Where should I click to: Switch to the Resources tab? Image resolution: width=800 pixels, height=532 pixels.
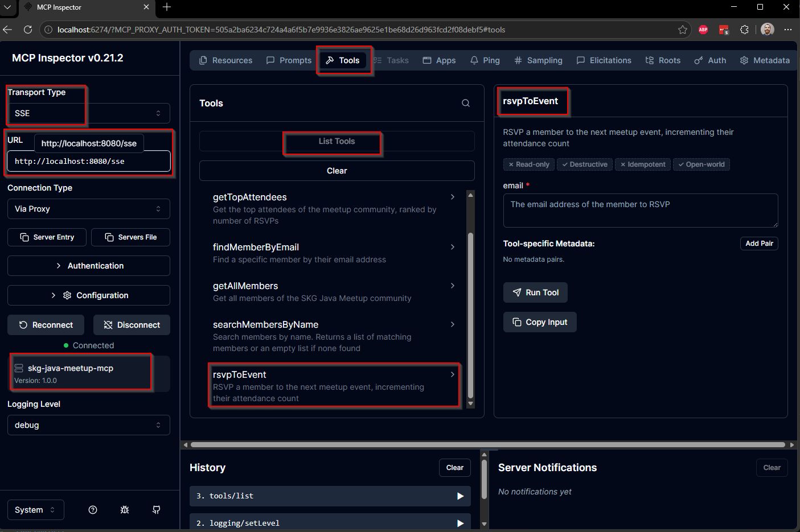[225, 60]
